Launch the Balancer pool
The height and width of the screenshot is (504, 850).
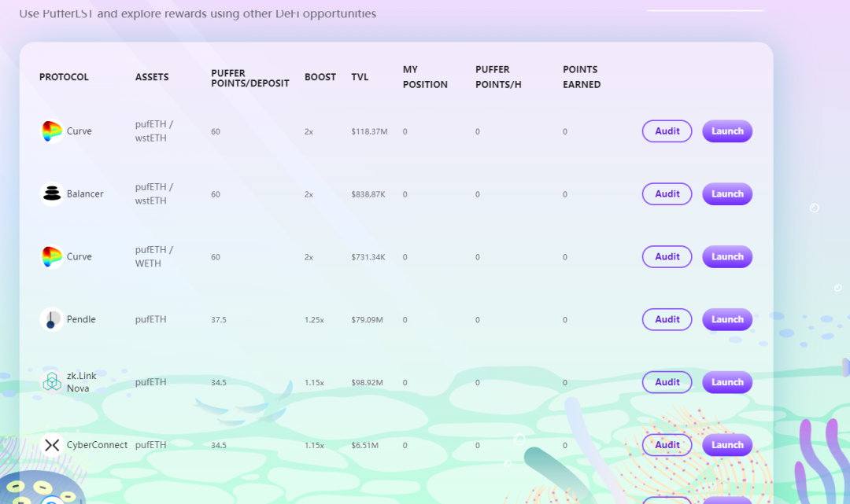[727, 193]
